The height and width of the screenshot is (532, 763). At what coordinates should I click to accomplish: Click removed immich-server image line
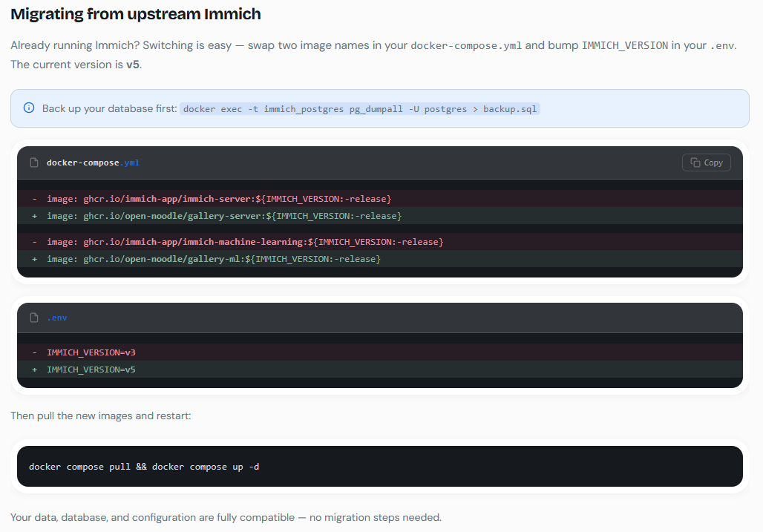(x=379, y=199)
